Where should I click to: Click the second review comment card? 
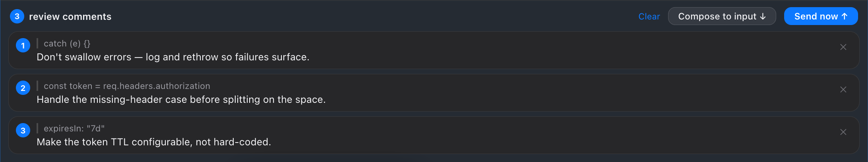tap(434, 93)
